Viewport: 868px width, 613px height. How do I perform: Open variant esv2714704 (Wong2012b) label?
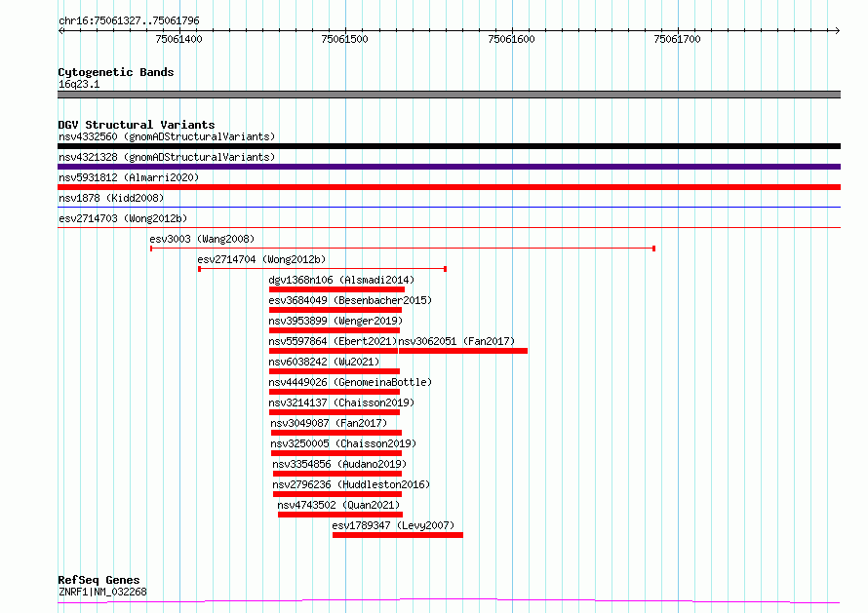[261, 259]
